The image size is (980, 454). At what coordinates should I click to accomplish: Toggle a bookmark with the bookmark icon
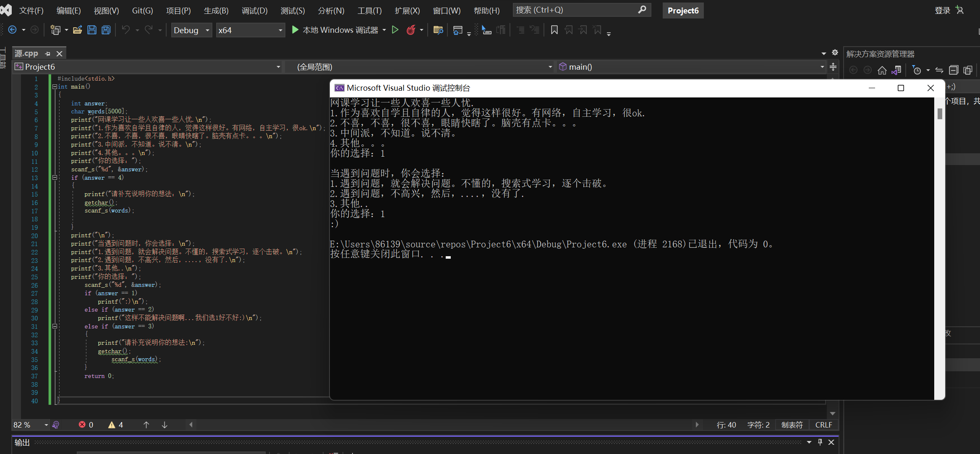coord(554,30)
